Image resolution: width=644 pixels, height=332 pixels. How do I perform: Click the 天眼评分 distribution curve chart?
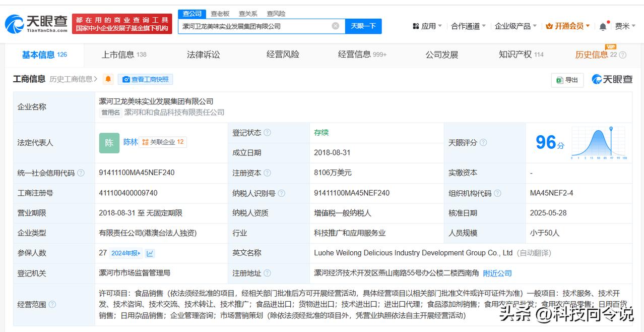click(x=598, y=143)
